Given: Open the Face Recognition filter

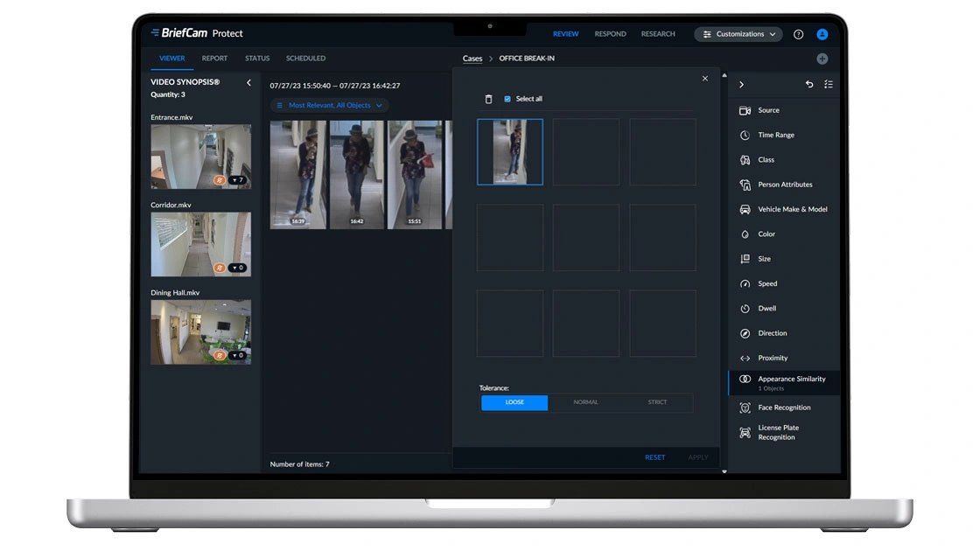Looking at the screenshot, I should pyautogui.click(x=784, y=408).
